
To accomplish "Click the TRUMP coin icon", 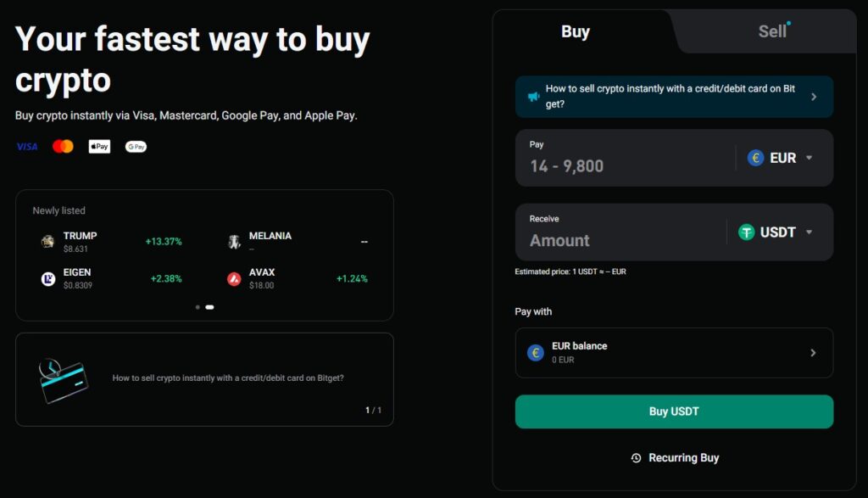I will click(x=47, y=241).
